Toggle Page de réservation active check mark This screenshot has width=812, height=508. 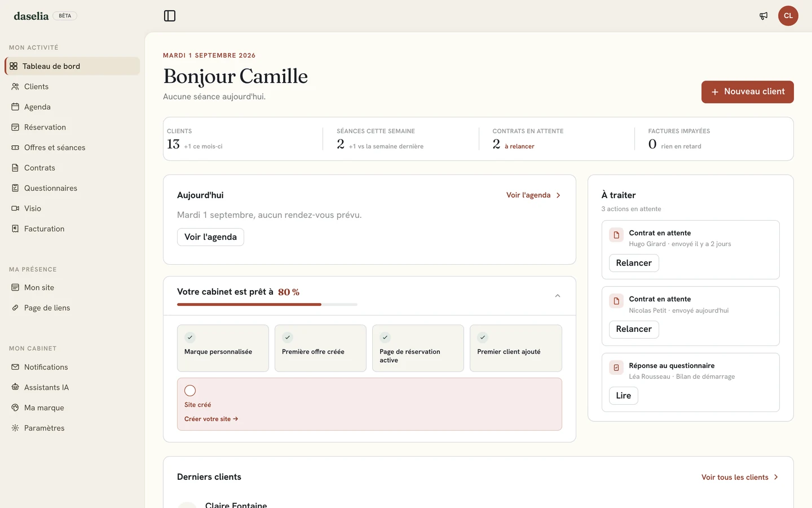385,338
